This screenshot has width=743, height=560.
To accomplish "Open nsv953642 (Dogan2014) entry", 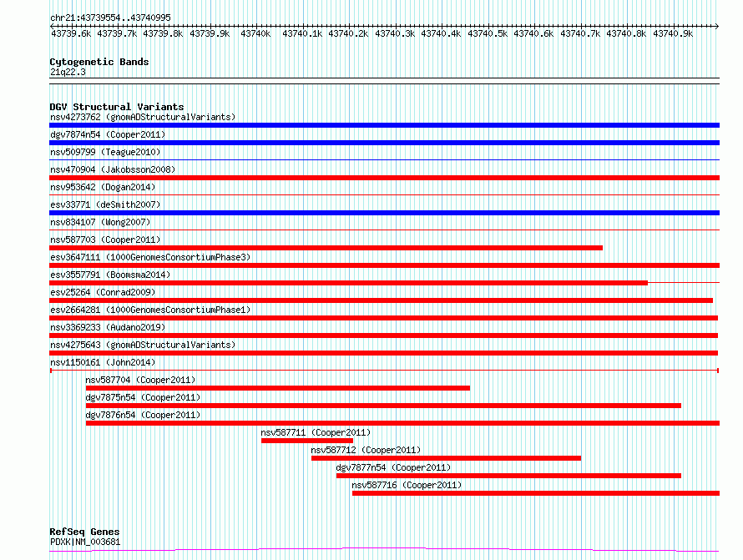I will [x=103, y=187].
